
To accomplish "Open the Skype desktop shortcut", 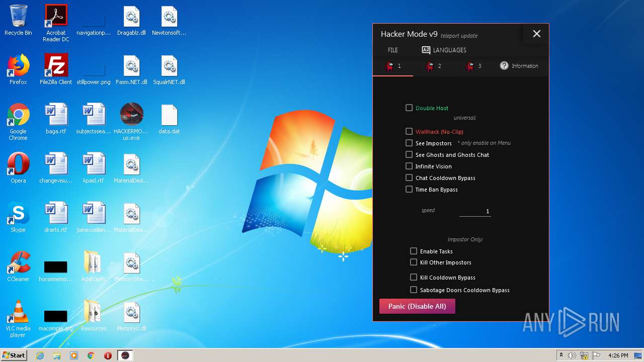I will click(18, 217).
